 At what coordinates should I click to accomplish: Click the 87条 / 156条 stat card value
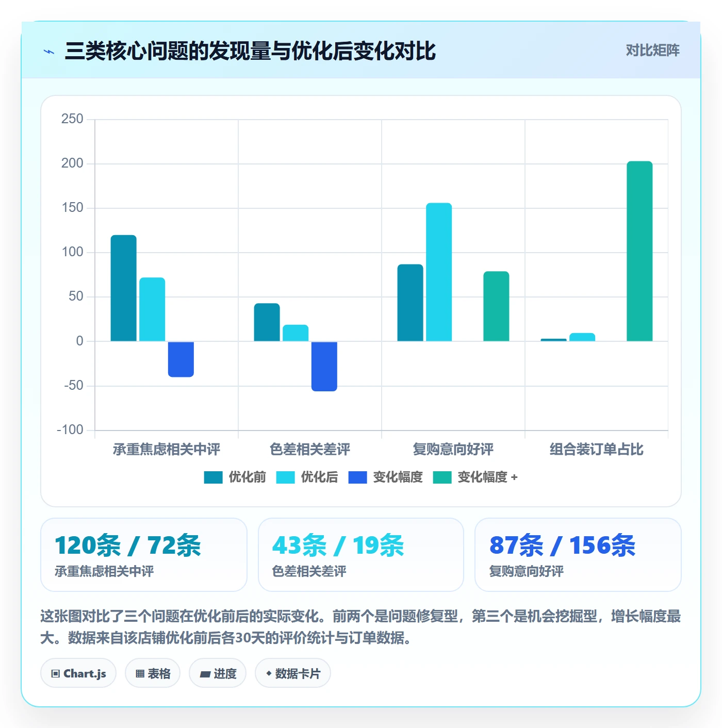click(x=562, y=545)
